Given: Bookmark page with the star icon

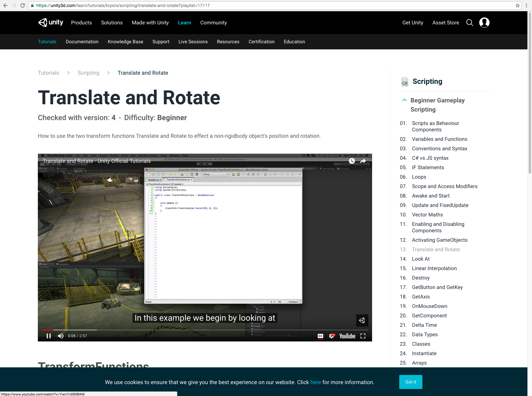Looking at the screenshot, I should pyautogui.click(x=518, y=5).
